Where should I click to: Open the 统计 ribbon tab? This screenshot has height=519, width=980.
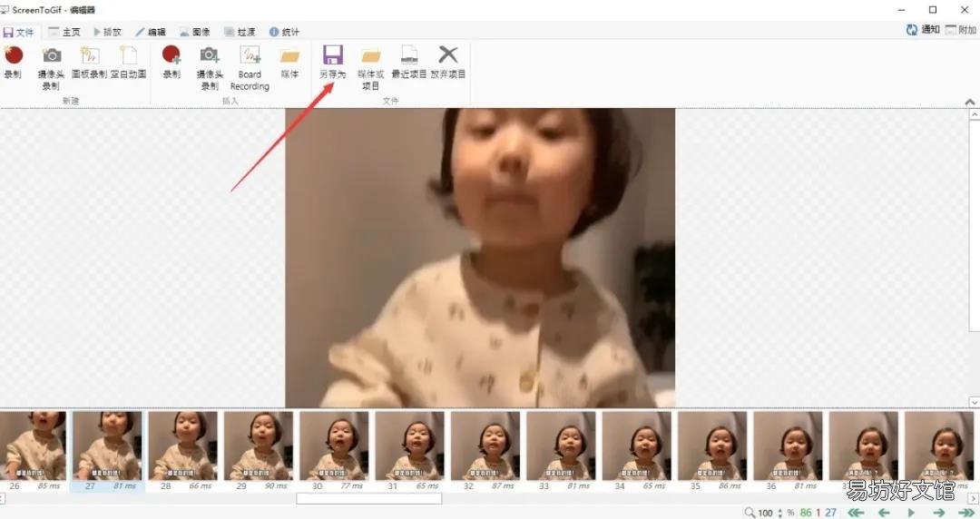pyautogui.click(x=284, y=32)
